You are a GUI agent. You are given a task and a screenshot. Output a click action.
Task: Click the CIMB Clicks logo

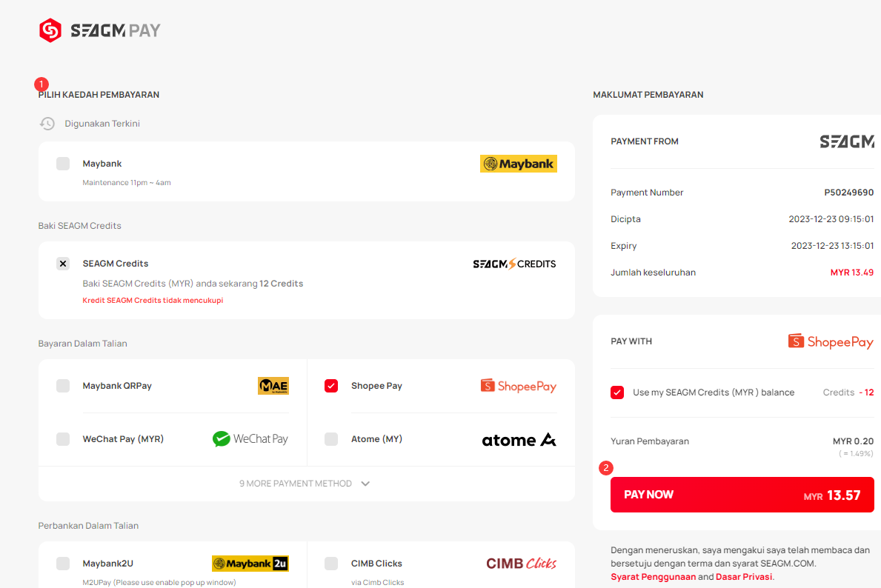pyautogui.click(x=521, y=564)
